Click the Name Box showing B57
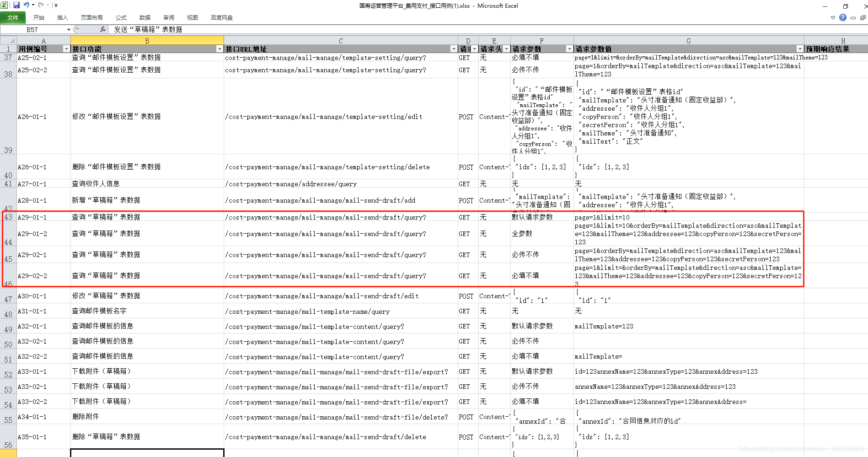 coord(33,29)
